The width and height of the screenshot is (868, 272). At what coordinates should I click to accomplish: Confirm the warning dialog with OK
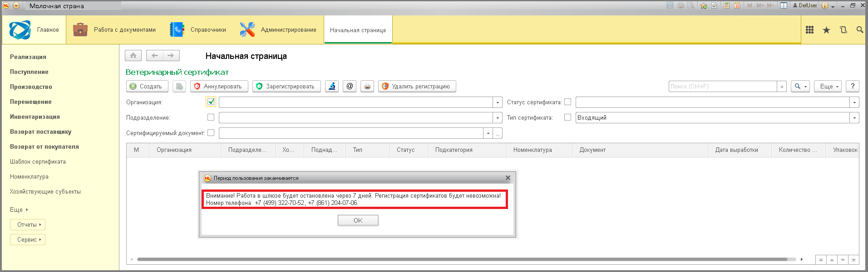click(358, 220)
